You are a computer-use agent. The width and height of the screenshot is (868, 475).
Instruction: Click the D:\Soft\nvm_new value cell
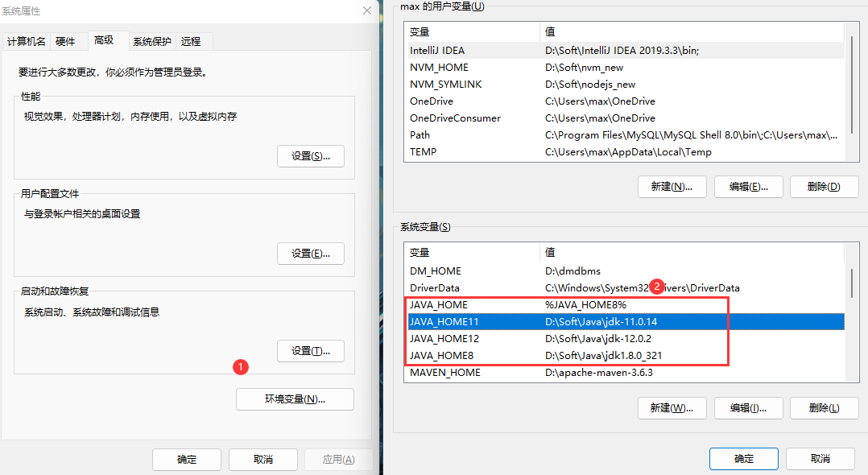[x=584, y=68]
